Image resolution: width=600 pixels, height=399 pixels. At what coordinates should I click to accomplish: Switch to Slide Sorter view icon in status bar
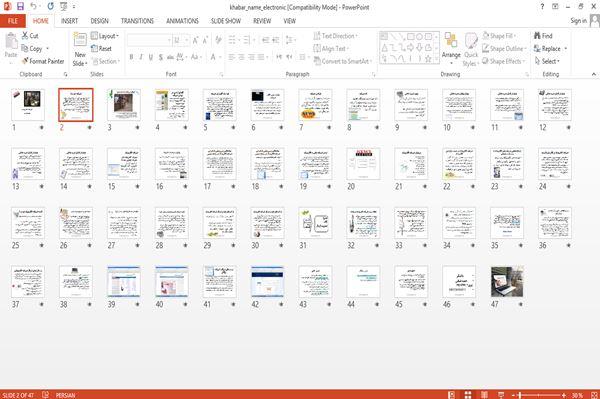468,395
